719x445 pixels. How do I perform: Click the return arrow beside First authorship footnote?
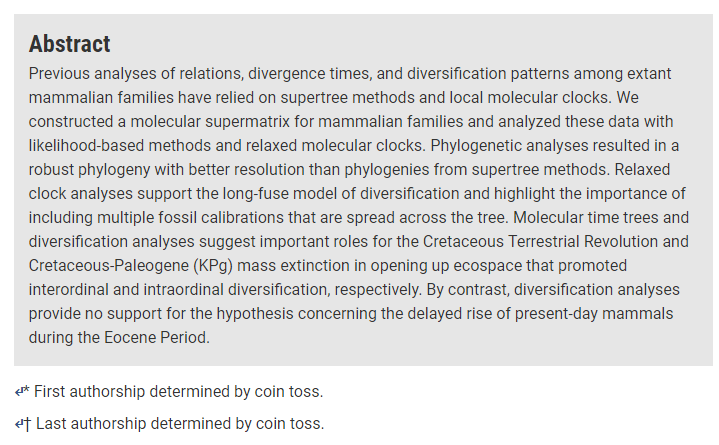pyautogui.click(x=19, y=392)
